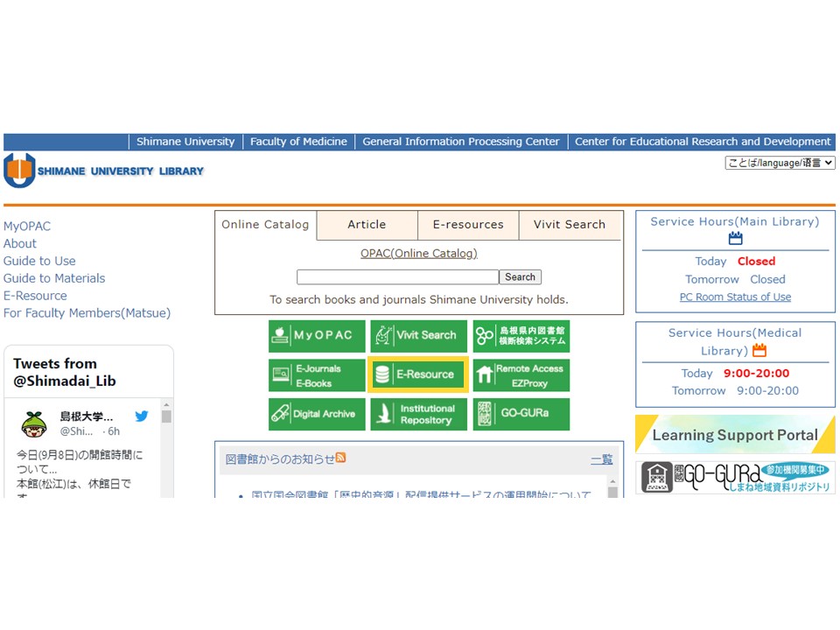Open the Vivit Search green tile

coord(418,336)
